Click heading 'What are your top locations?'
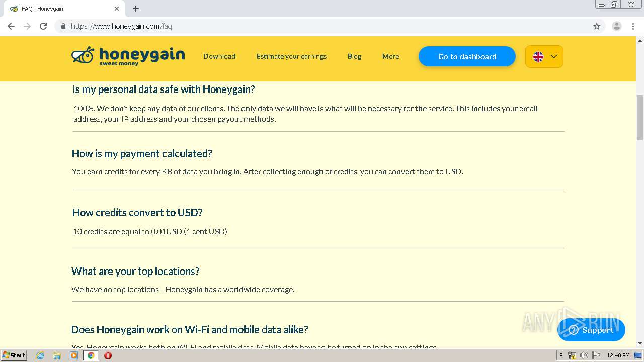This screenshot has height=362, width=644. pyautogui.click(x=135, y=271)
